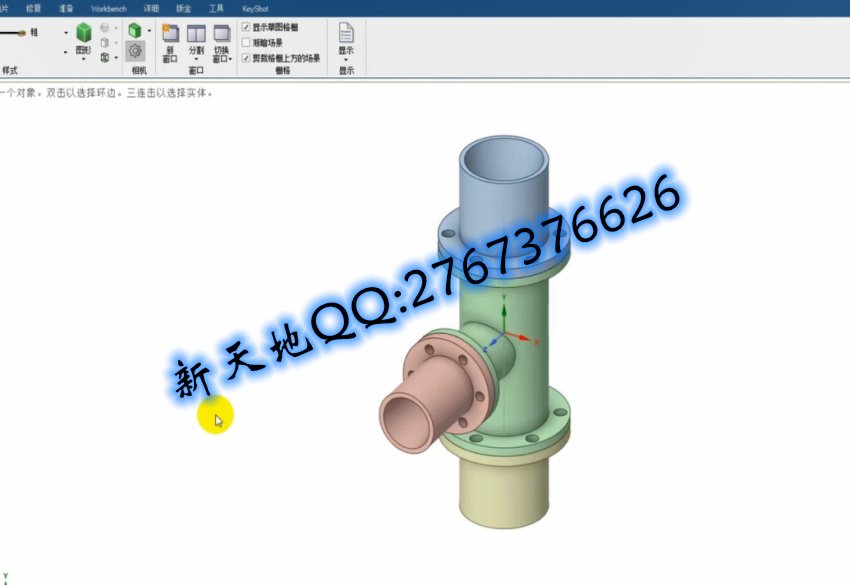The height and width of the screenshot is (585, 850).
Task: Toggle the 剪裁栅格上方的场景 checkbox
Action: point(247,58)
